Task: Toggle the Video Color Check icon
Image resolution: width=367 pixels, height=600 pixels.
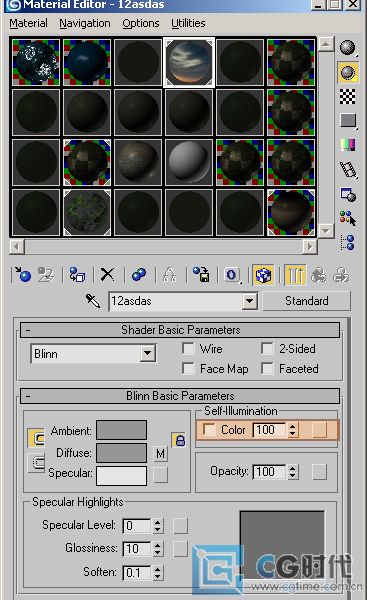Action: point(347,145)
